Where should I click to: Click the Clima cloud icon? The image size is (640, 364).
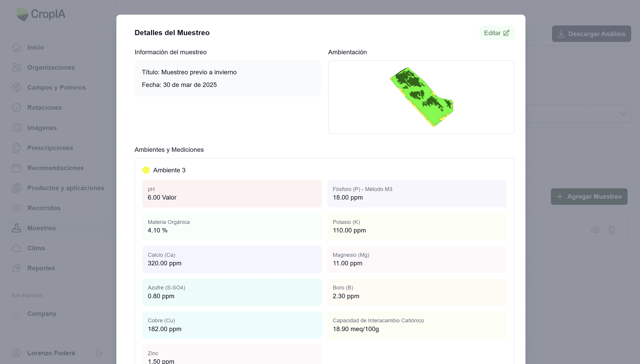pos(16,248)
